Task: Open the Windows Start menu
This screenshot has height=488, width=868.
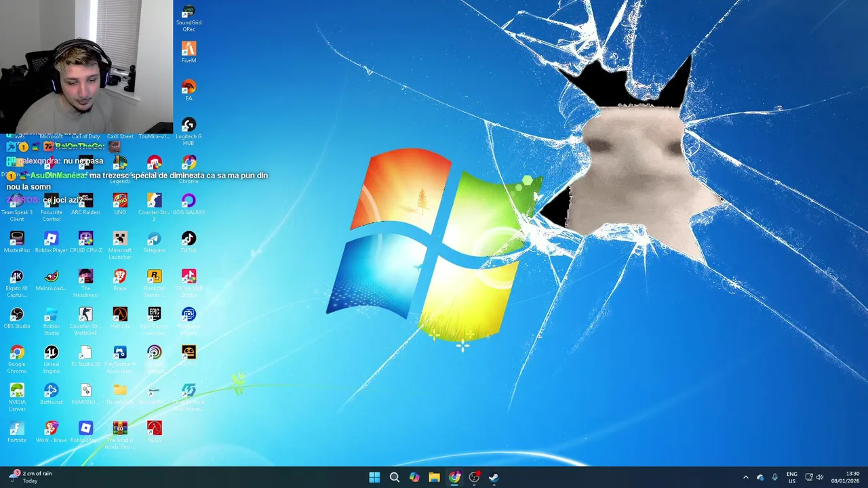Action: click(374, 477)
